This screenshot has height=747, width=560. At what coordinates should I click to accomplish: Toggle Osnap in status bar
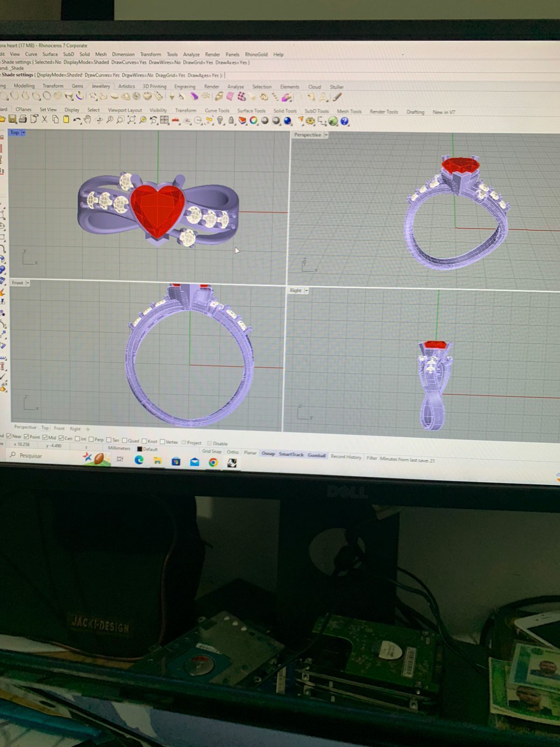[268, 453]
